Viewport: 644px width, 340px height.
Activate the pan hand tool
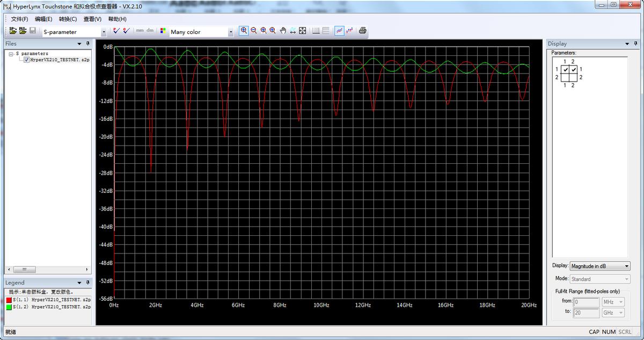click(x=283, y=31)
